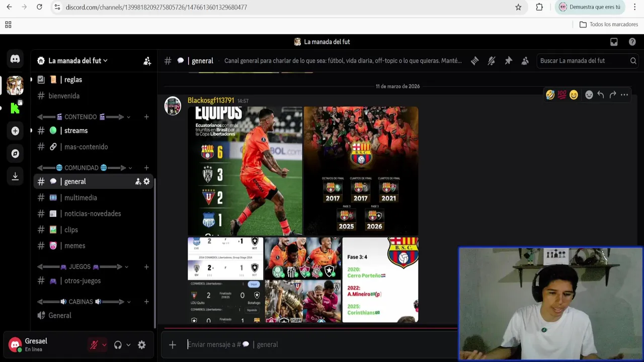Unmute the microphone
Screen dimensions: 644x362
coord(94,345)
